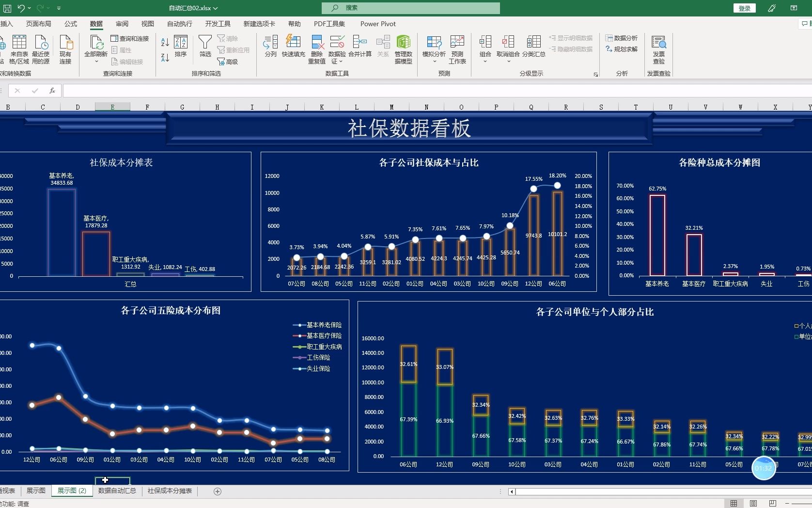Click the 组合 group icon
The width and height of the screenshot is (812, 508).
coord(485,43)
